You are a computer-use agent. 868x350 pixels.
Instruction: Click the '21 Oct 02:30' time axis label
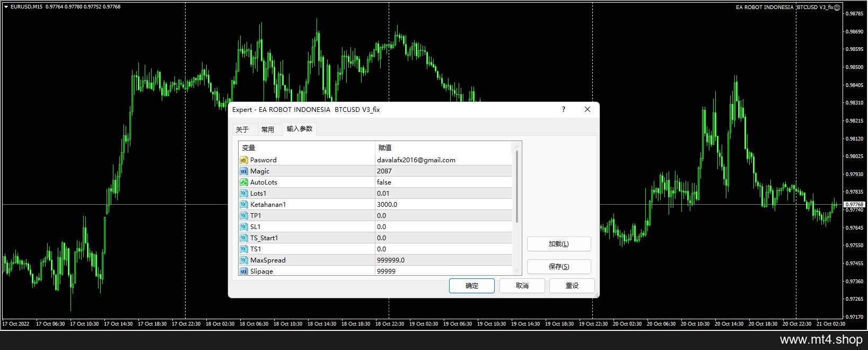tap(831, 324)
